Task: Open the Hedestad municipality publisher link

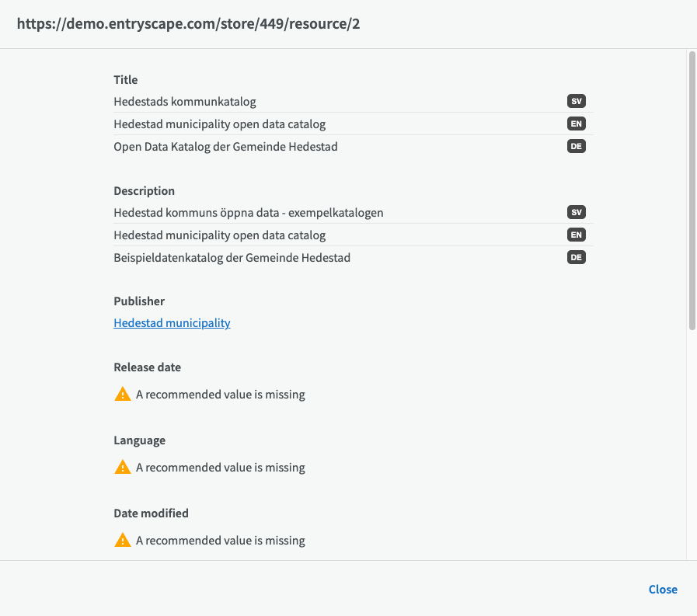Action: (x=172, y=323)
